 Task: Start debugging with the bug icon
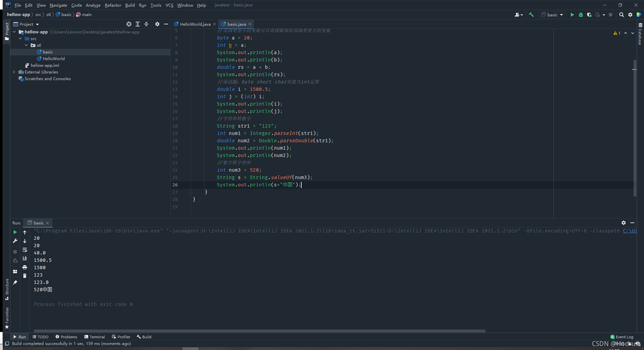pos(581,15)
